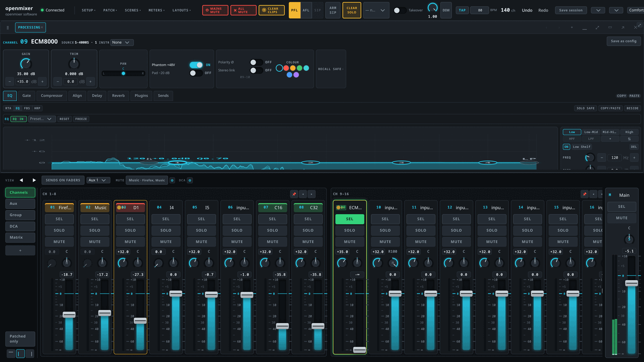Add an EQ band with the plus button
The width and height of the screenshot is (644, 362).
[610, 139]
